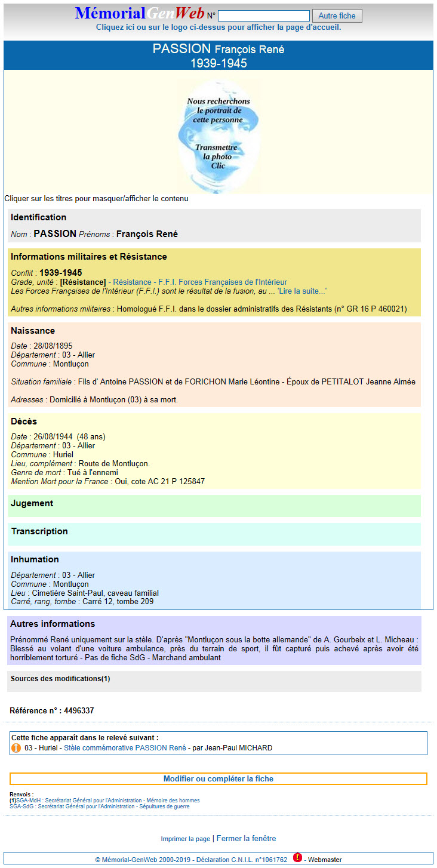Image resolution: width=437 pixels, height=868 pixels.
Task: Click the 'Oui, cote AC 21 P 125847' mention
Action: [159, 482]
